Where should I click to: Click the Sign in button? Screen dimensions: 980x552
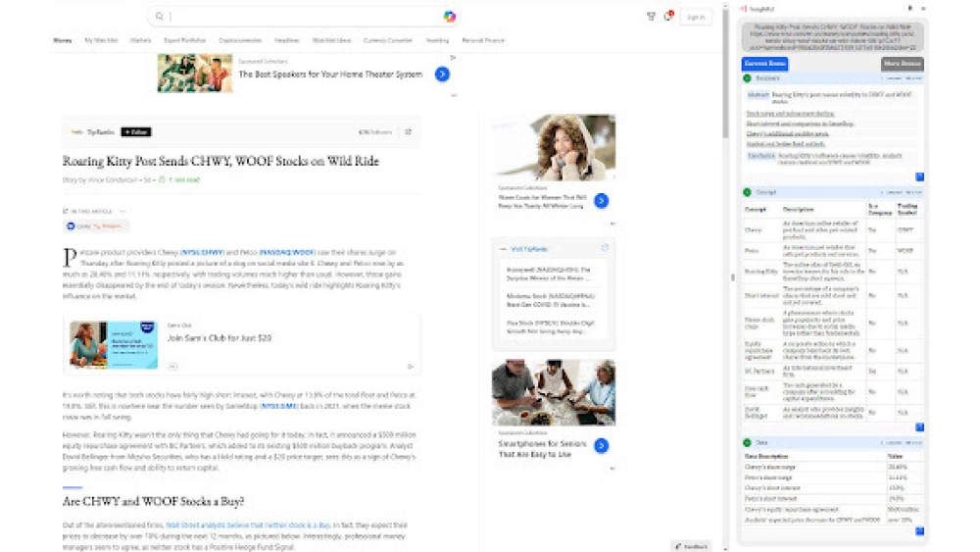coord(696,17)
